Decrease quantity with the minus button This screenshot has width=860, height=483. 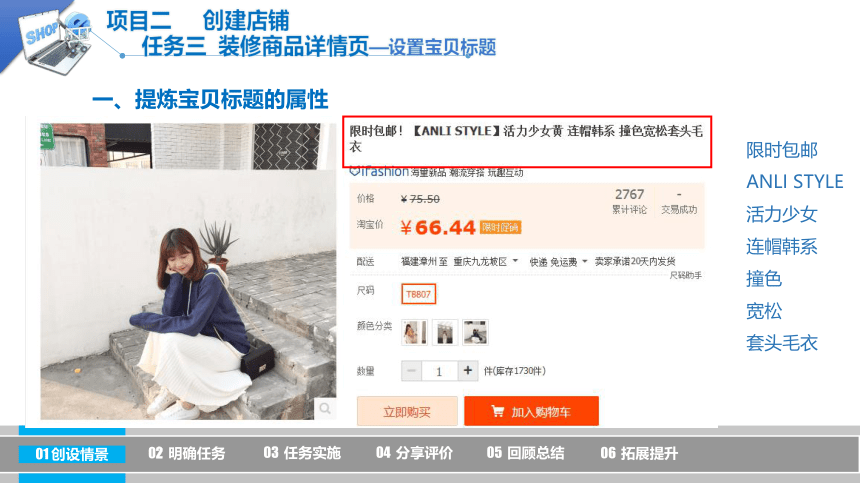click(411, 371)
